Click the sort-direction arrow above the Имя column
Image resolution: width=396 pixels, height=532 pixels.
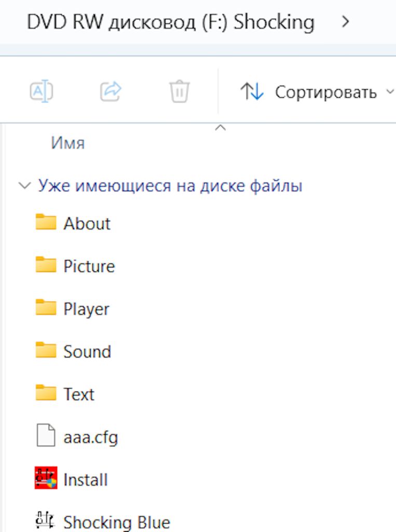click(221, 128)
